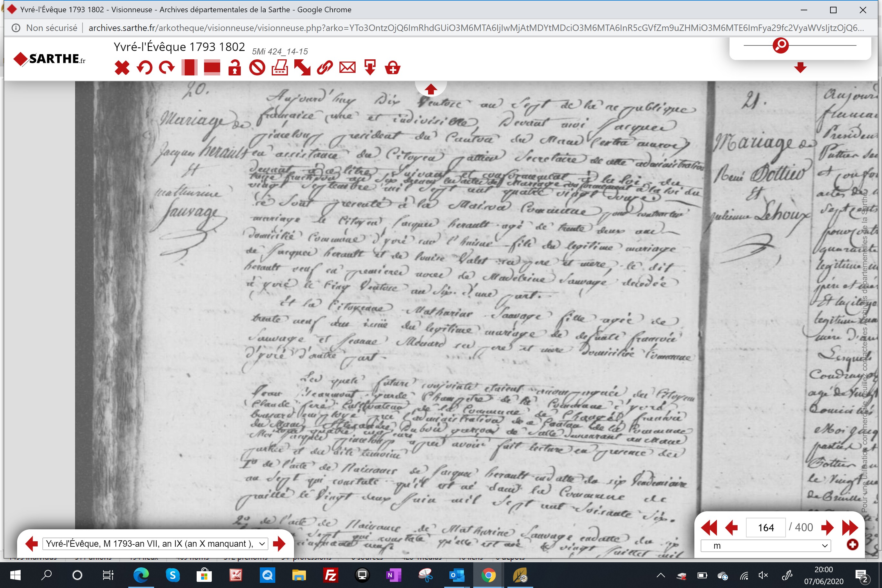Collapse the toolbar with up arrow

point(430,89)
